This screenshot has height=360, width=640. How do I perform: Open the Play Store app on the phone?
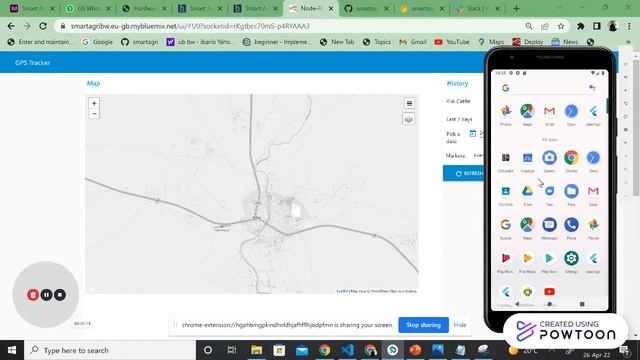point(549,258)
